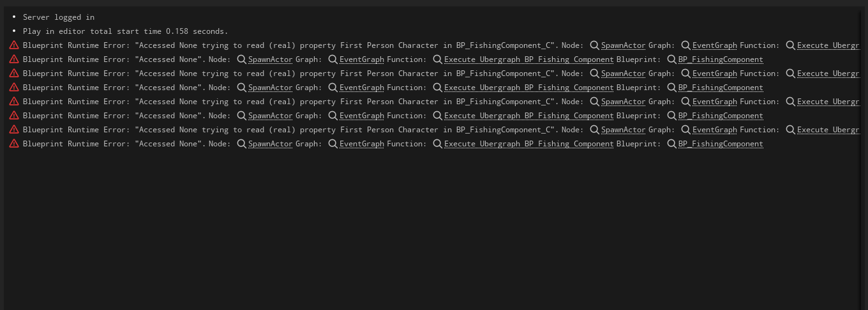The width and height of the screenshot is (868, 310).
Task: Open BP_FishingComponent blueprint link in last error
Action: click(x=721, y=144)
